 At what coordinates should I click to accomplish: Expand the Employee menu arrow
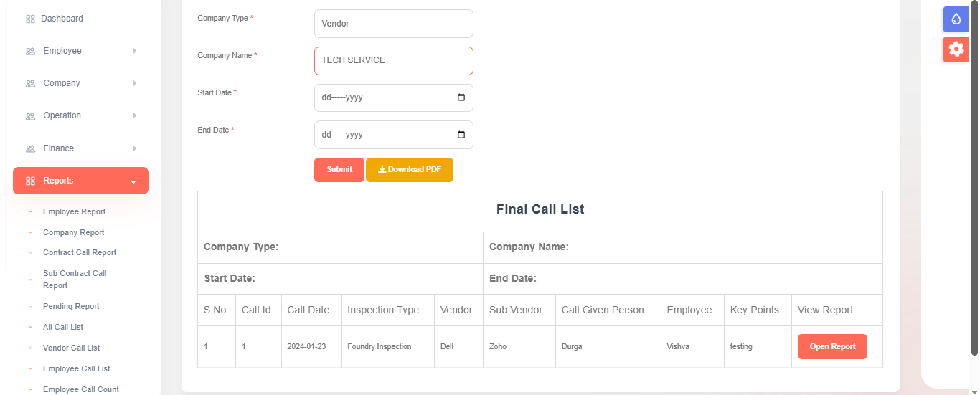[134, 52]
